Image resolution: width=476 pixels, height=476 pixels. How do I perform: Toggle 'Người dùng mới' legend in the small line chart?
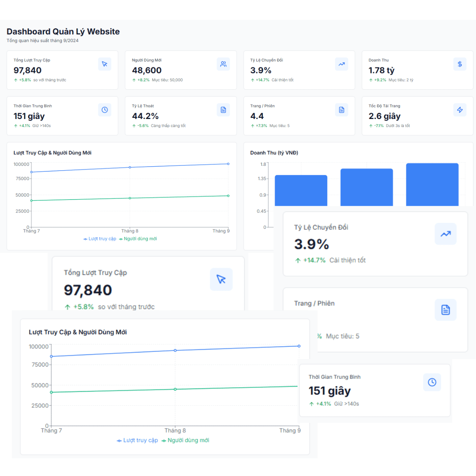[x=138, y=239]
